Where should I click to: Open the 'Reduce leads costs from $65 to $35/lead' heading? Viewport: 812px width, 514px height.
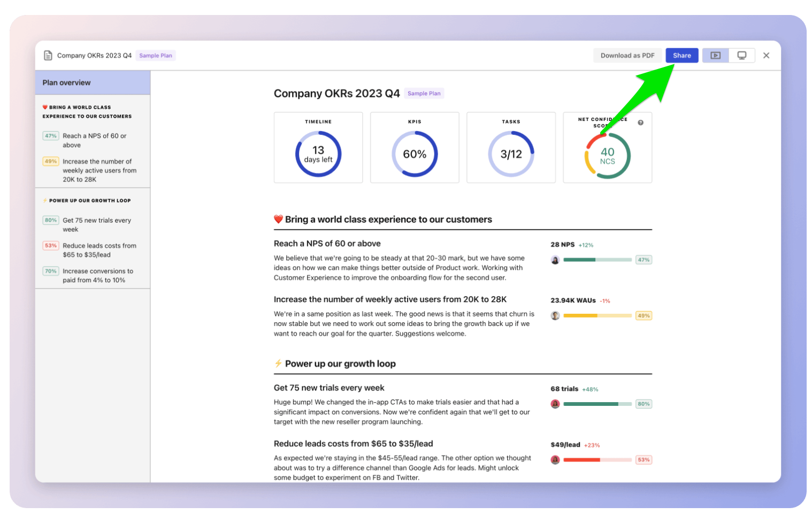353,444
